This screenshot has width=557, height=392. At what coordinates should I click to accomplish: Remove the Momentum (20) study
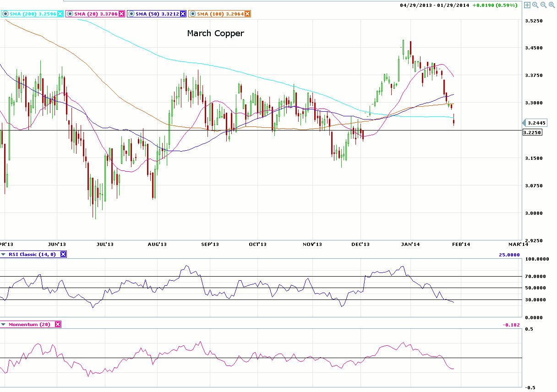[57, 324]
